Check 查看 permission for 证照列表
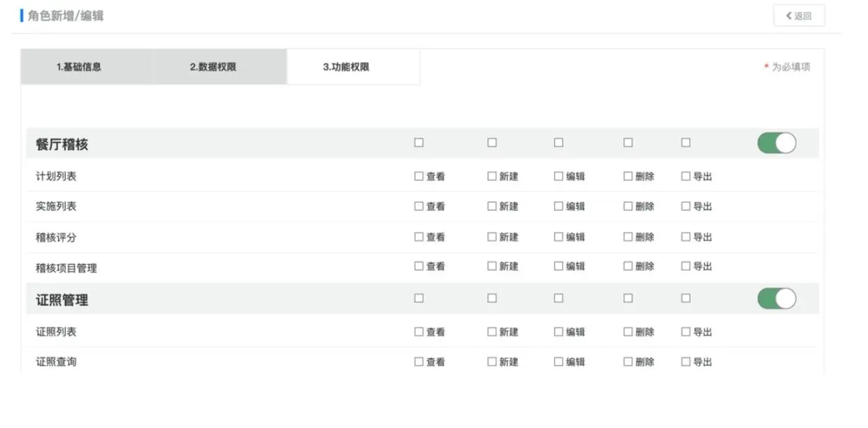 point(419,332)
